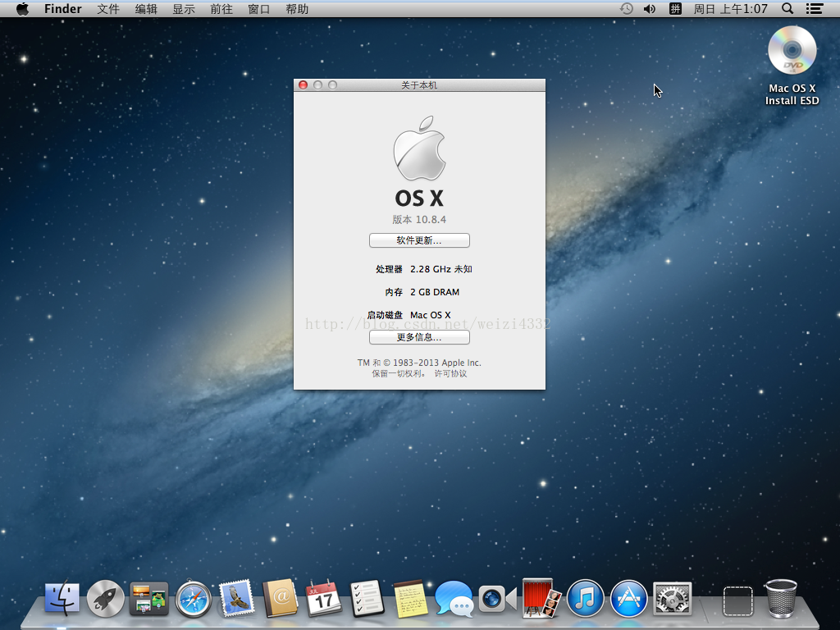
Task: Open the 帮助 menu
Action: click(x=297, y=9)
